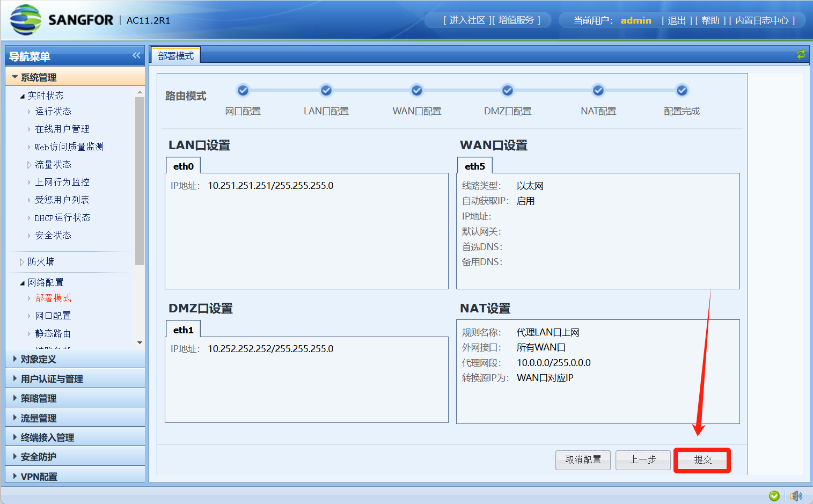Click the navigation tree scrollbar down arrow
The width and height of the screenshot is (813, 504).
(x=140, y=342)
